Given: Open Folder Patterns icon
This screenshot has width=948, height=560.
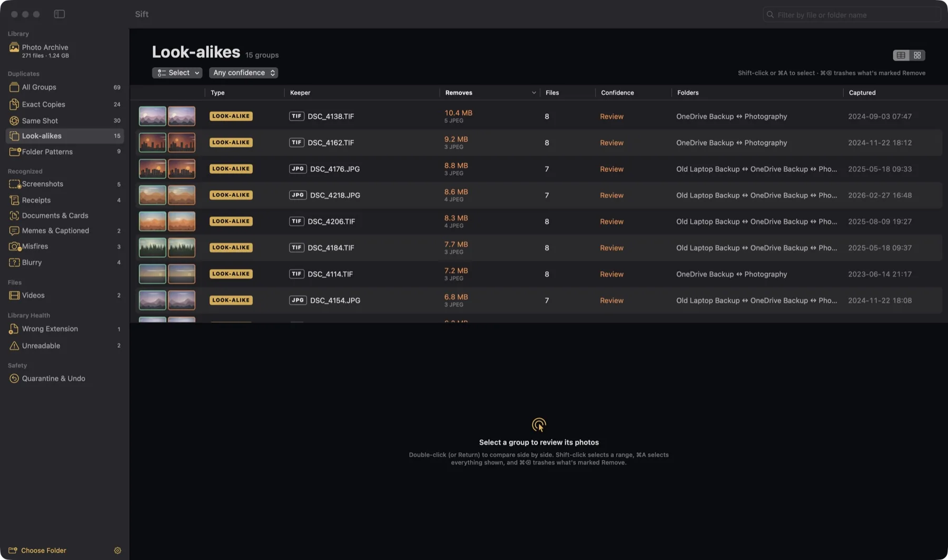Looking at the screenshot, I should click(14, 152).
